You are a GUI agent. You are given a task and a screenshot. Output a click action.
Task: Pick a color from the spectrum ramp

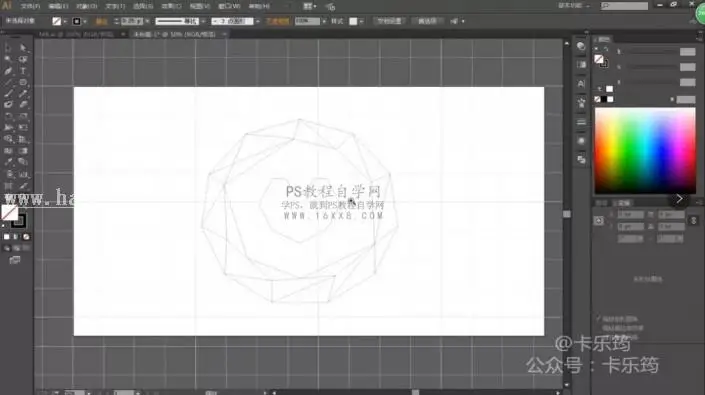pyautogui.click(x=645, y=151)
